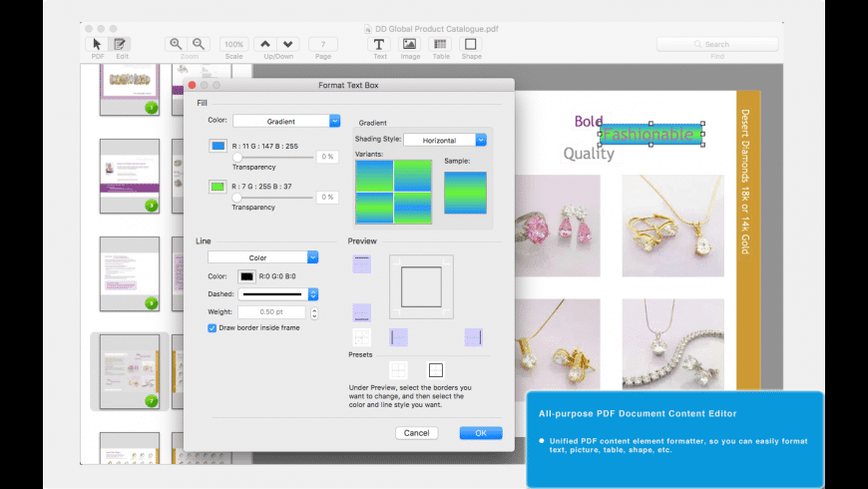Select the Image tool icon
Image resolution: width=868 pixels, height=489 pixels.
click(x=409, y=44)
